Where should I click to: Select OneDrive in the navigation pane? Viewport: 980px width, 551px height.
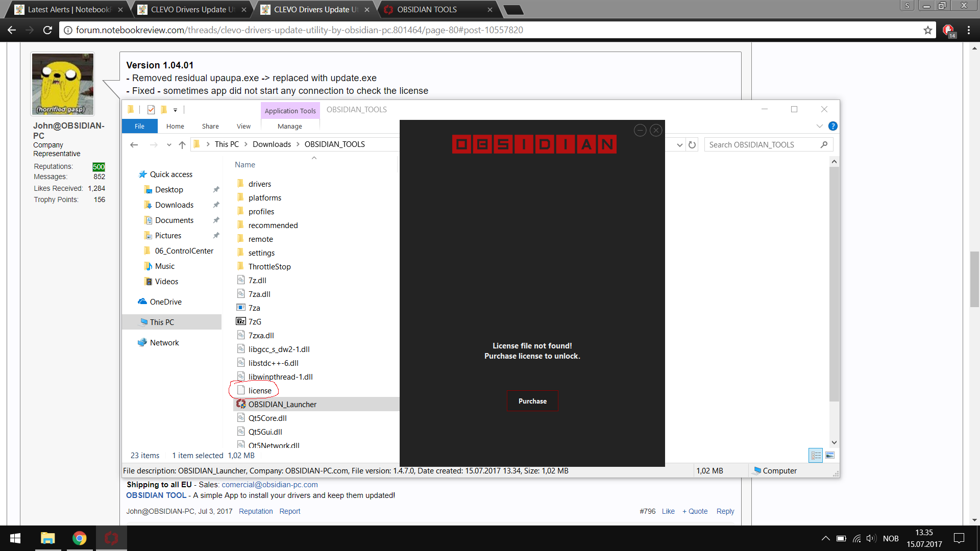pyautogui.click(x=165, y=302)
